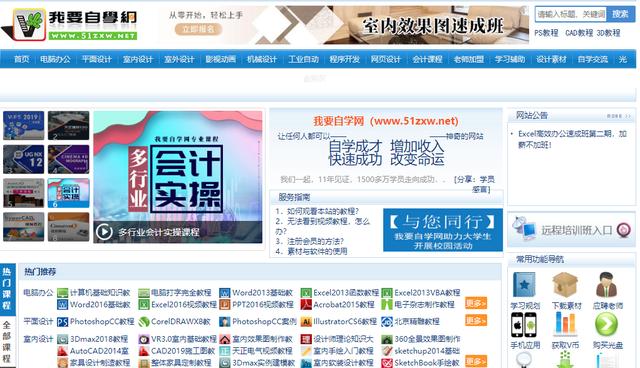Open the PS教程 quick link
This screenshot has width=640, height=368.
[546, 33]
